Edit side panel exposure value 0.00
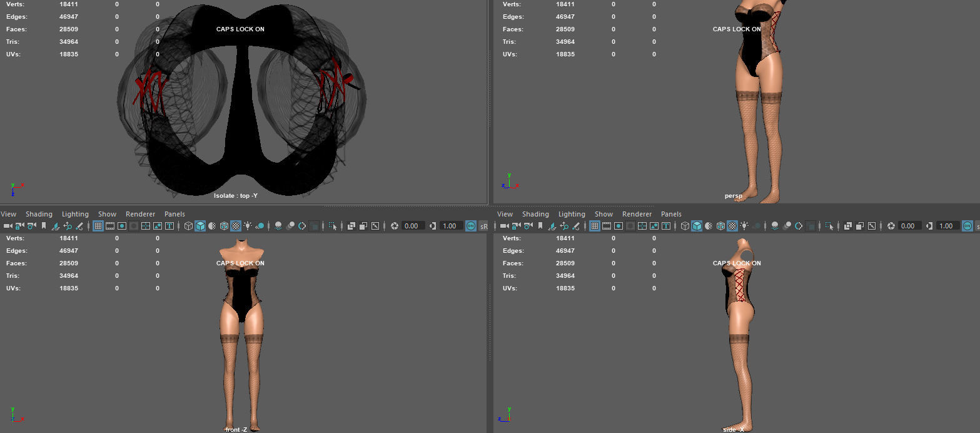Image resolution: width=980 pixels, height=433 pixels. pos(910,226)
